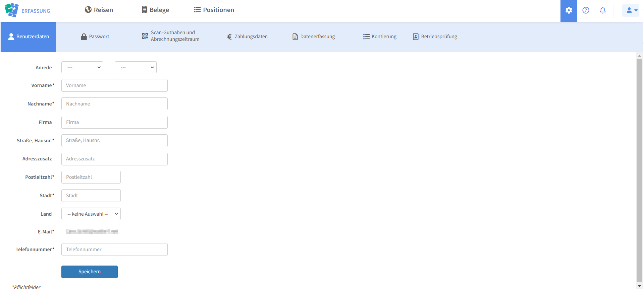Focus the Vorname input field
This screenshot has height=289, width=644.
pos(114,85)
